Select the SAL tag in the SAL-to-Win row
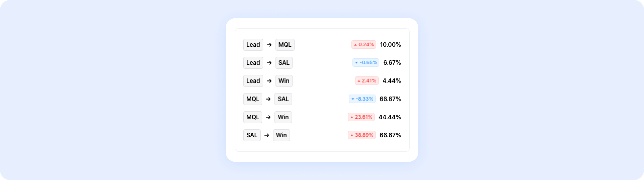Screen dimensions: 644x180 252,135
